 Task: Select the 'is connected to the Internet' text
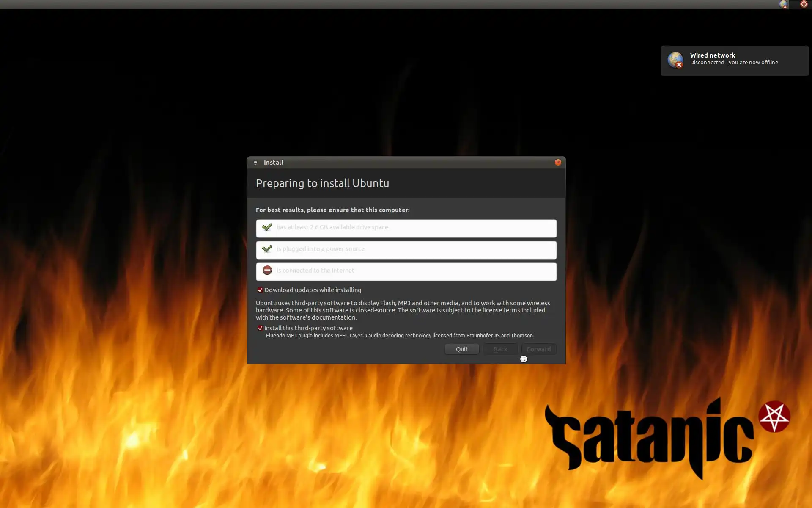(315, 271)
